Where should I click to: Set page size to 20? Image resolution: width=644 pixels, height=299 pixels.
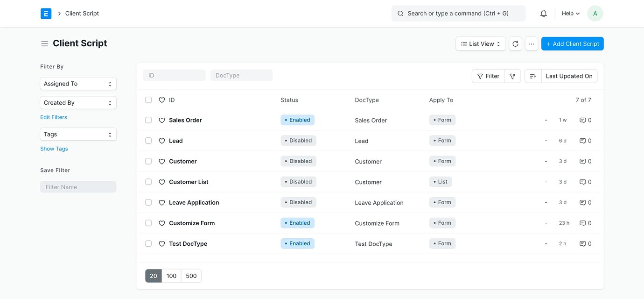154,276
